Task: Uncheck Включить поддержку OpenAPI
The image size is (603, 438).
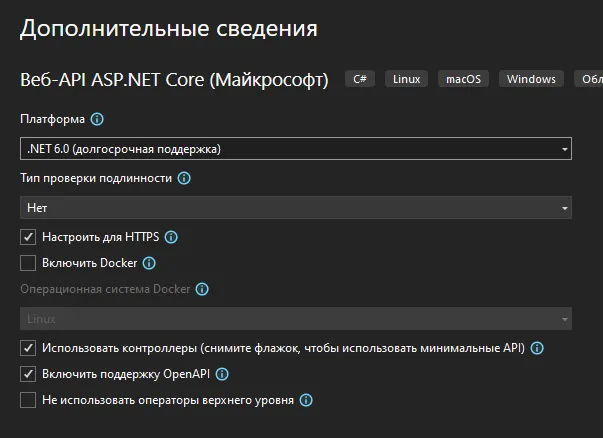Action: (x=28, y=374)
